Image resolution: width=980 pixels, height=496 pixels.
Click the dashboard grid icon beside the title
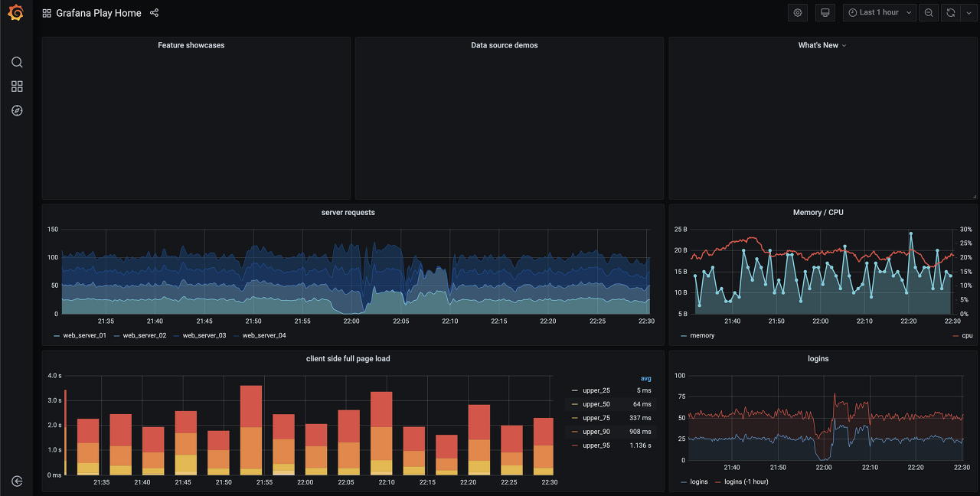coord(47,13)
